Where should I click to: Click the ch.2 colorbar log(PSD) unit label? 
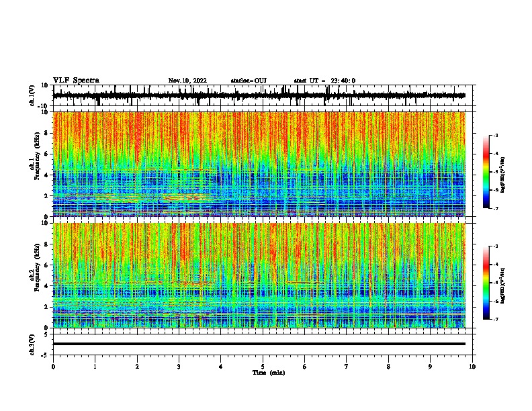(x=503, y=285)
